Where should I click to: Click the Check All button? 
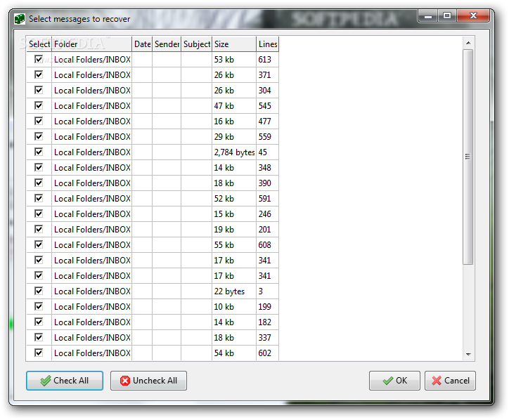point(65,381)
